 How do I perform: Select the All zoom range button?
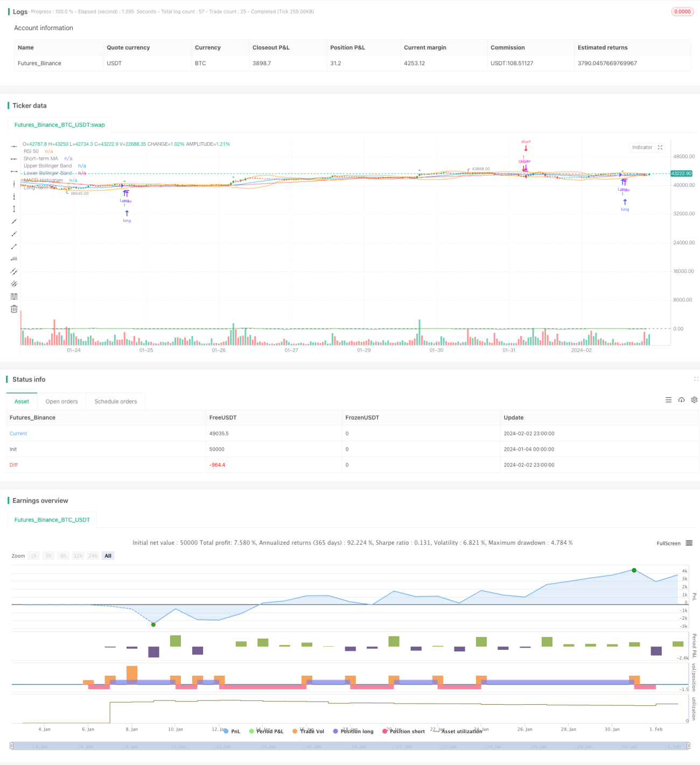(x=108, y=556)
